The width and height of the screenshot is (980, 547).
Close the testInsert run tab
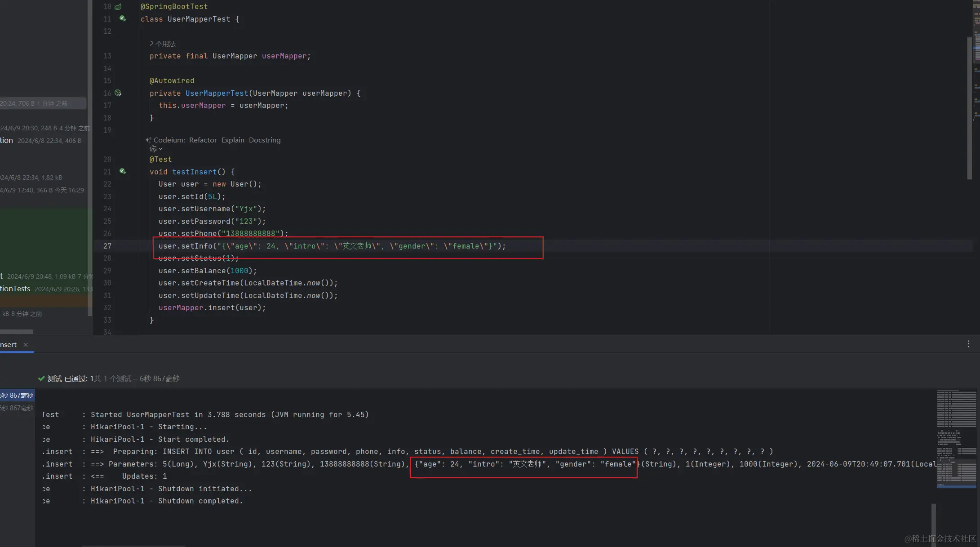coord(26,345)
